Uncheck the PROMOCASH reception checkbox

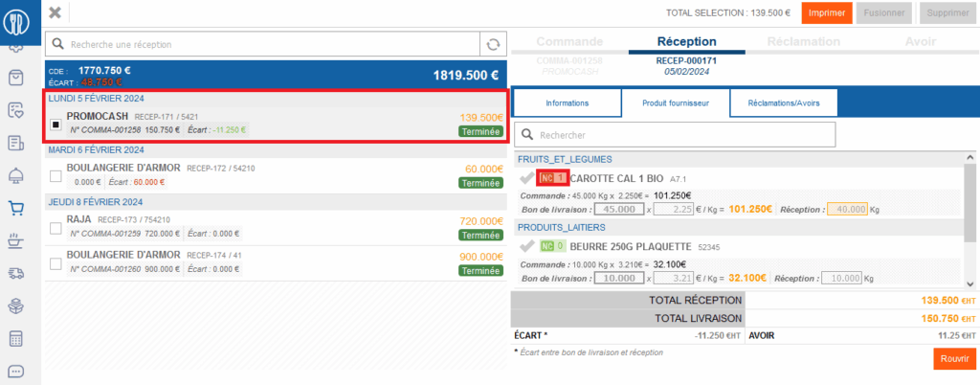point(56,124)
